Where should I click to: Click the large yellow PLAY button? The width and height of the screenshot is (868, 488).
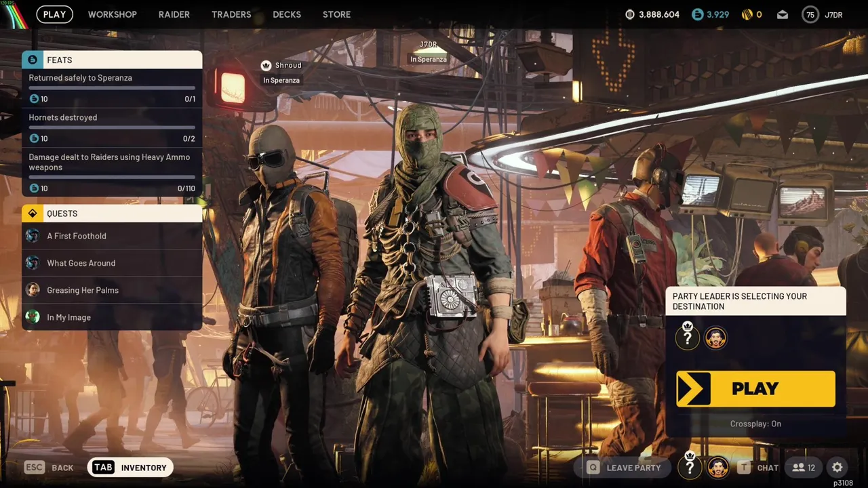(x=755, y=388)
